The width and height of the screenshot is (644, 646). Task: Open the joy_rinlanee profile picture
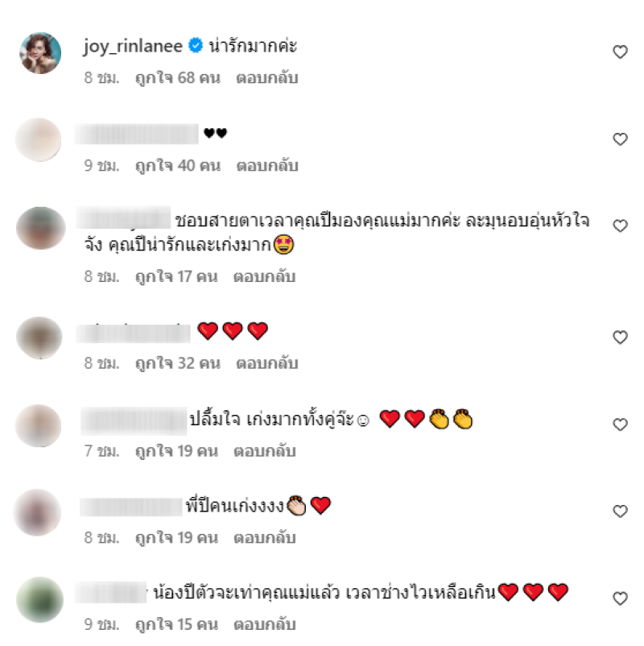tap(40, 53)
